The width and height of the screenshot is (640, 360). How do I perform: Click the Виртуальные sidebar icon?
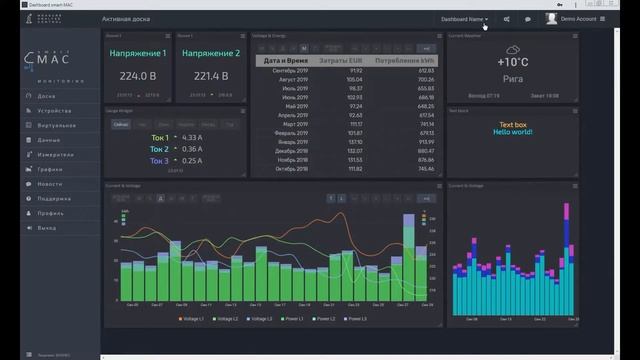pos(29,125)
